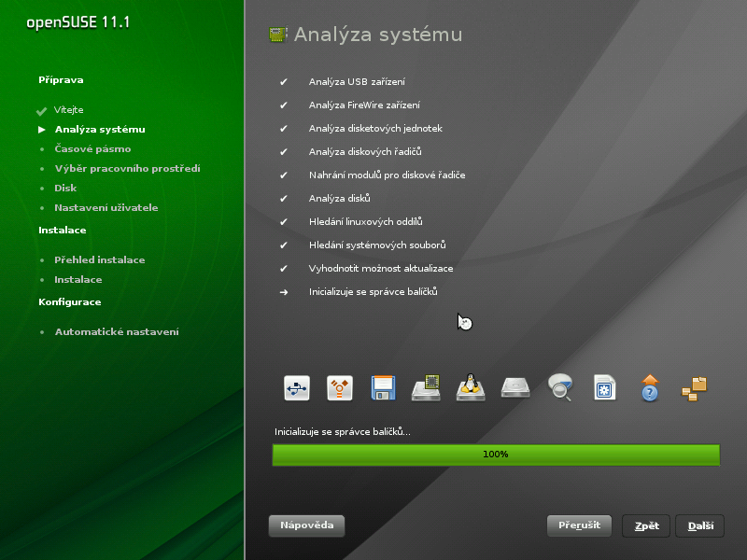Click checkmark beside Analýza disketových jednotek
Image resolution: width=747 pixels, height=560 pixels.
(284, 129)
